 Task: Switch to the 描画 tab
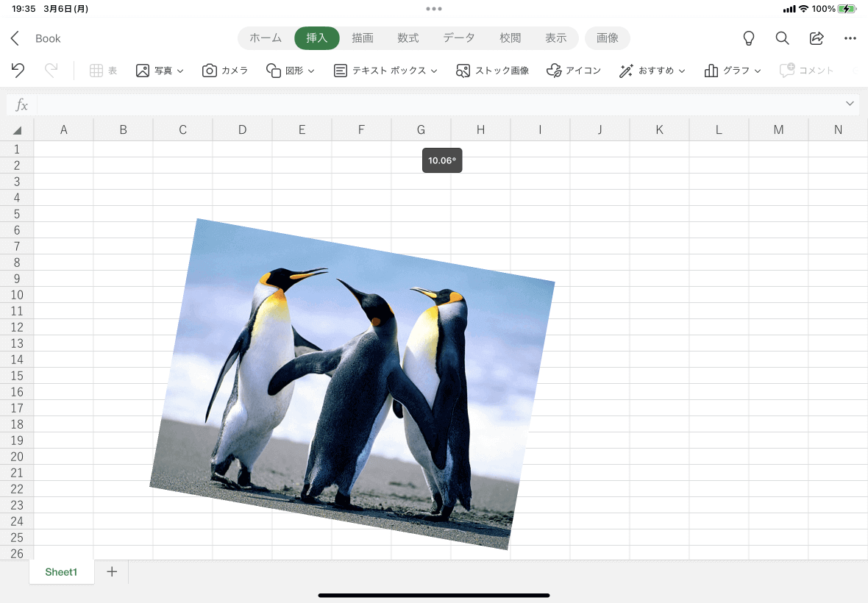pyautogui.click(x=363, y=38)
